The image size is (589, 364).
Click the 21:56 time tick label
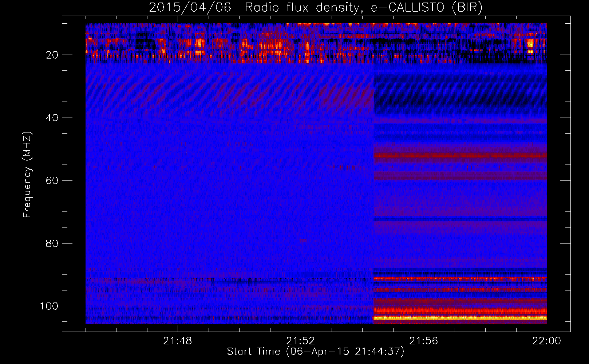pos(423,341)
